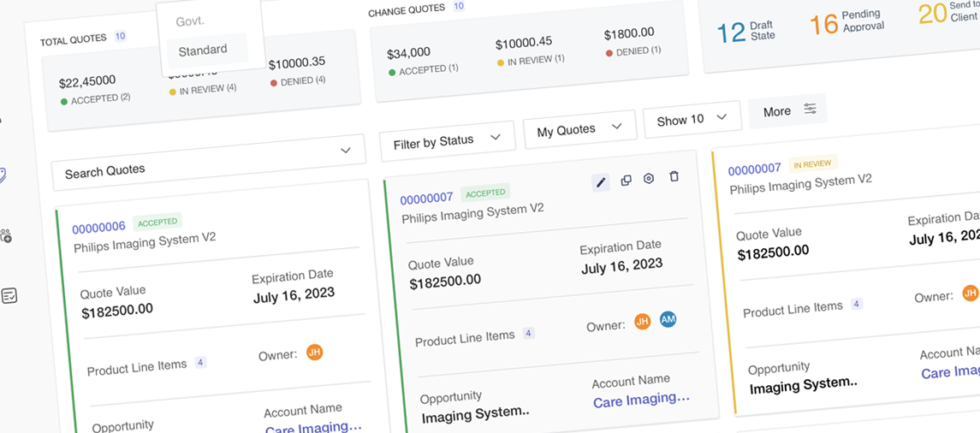The height and width of the screenshot is (433, 980).
Task: Click Imaging System.. opportunity on accepted 00000007
Action: 476,414
